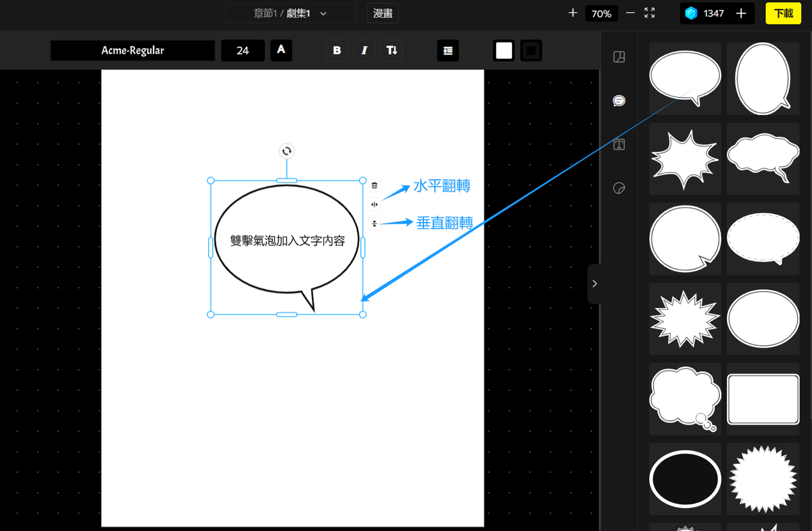Choose the many-pointed starburst bubble

point(685,319)
